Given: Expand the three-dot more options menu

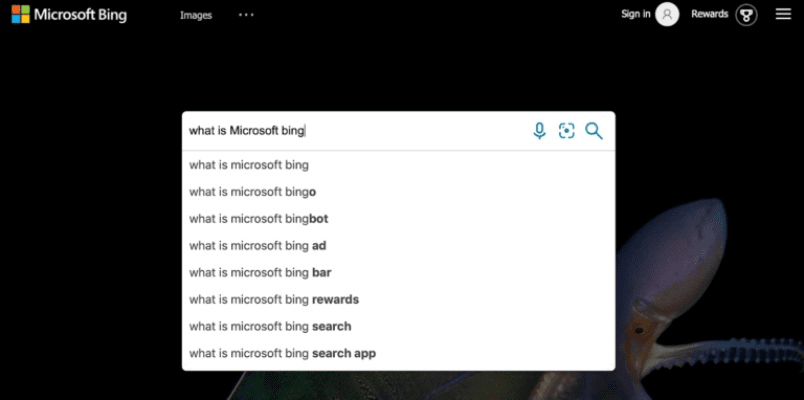Looking at the screenshot, I should (246, 14).
